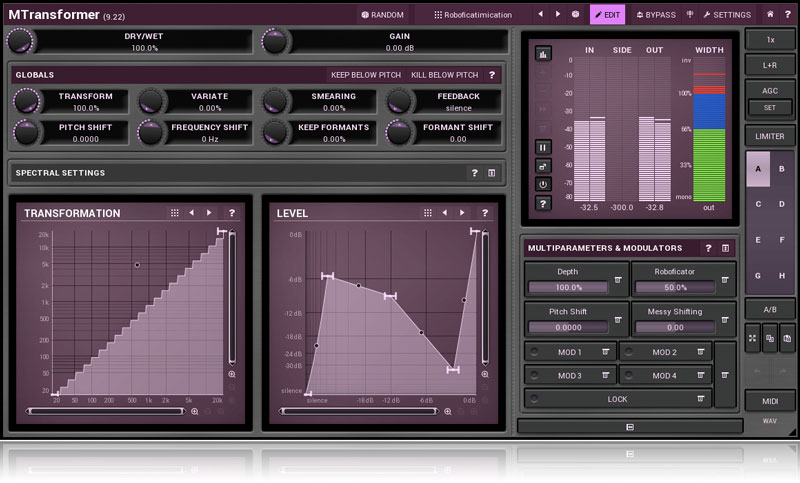Expand the Spectral Settings panel

492,173
